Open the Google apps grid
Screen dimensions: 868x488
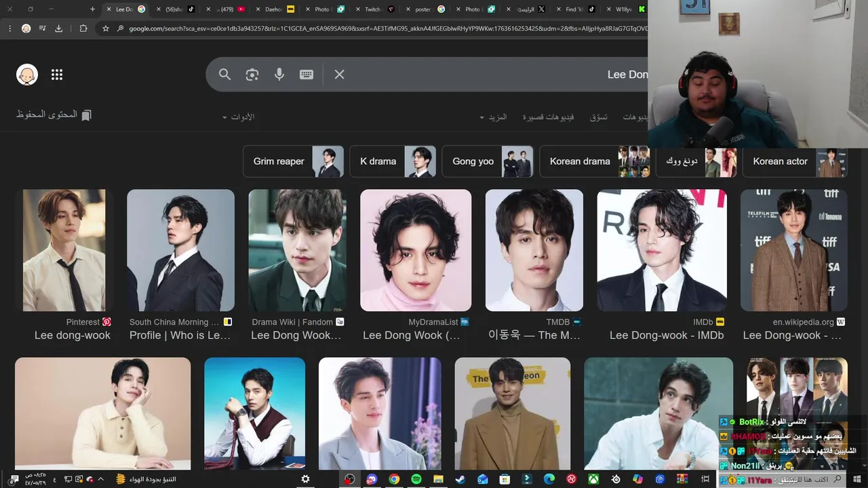57,75
